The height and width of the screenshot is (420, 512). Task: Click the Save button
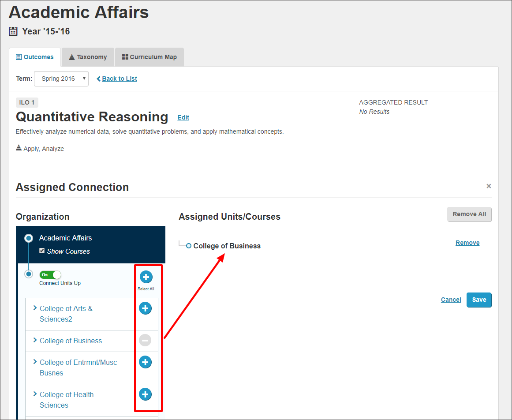(x=479, y=300)
